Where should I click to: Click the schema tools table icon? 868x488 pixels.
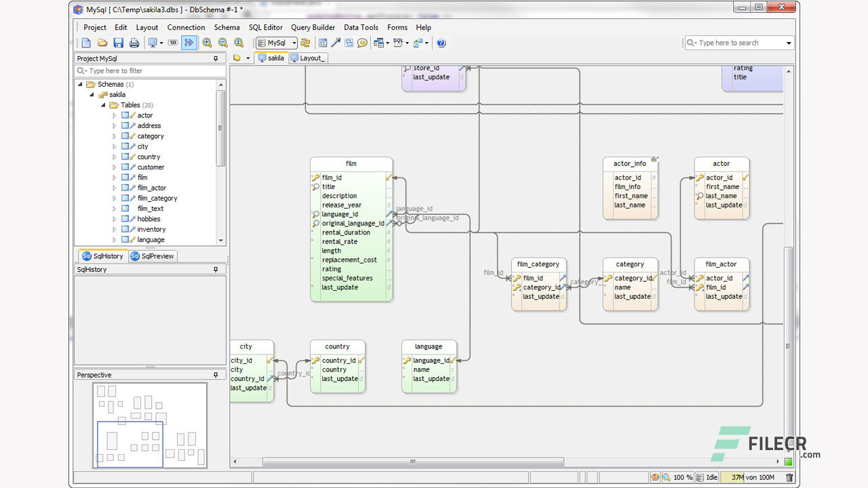[378, 43]
